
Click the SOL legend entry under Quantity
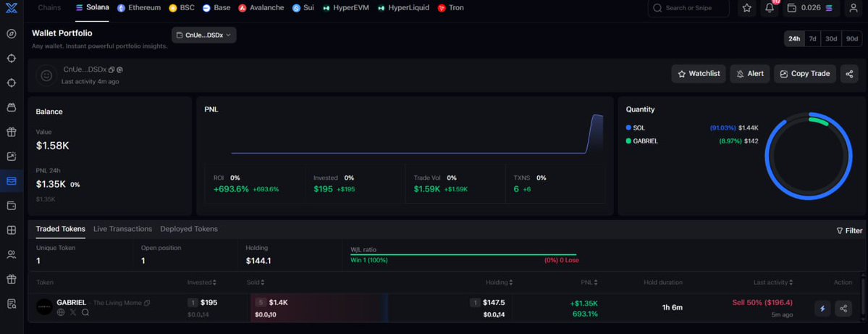pyautogui.click(x=692, y=128)
